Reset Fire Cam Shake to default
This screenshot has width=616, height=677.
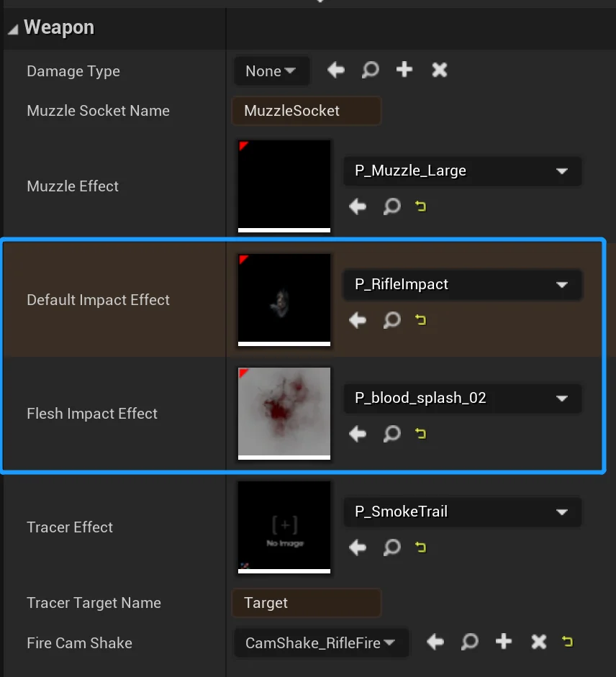pyautogui.click(x=568, y=642)
